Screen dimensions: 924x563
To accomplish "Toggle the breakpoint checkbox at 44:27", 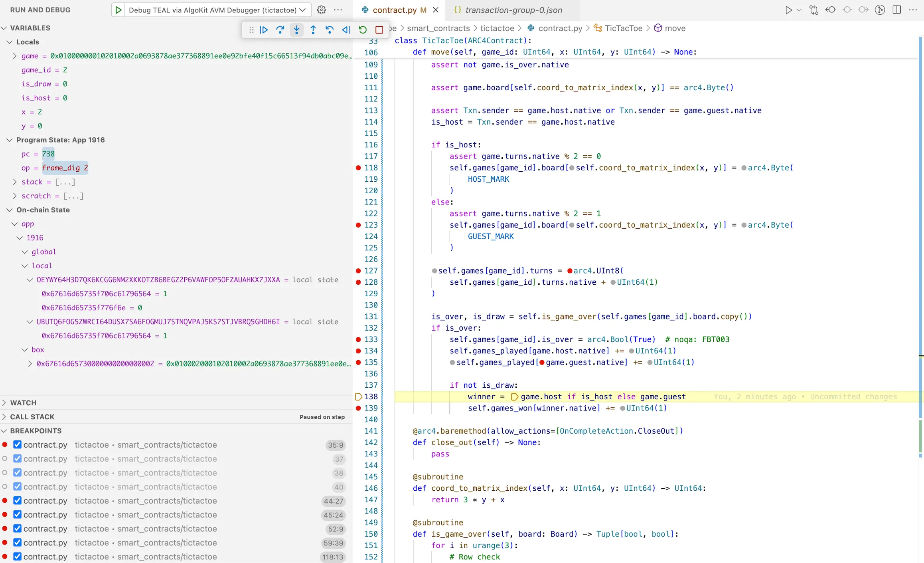I will [17, 501].
